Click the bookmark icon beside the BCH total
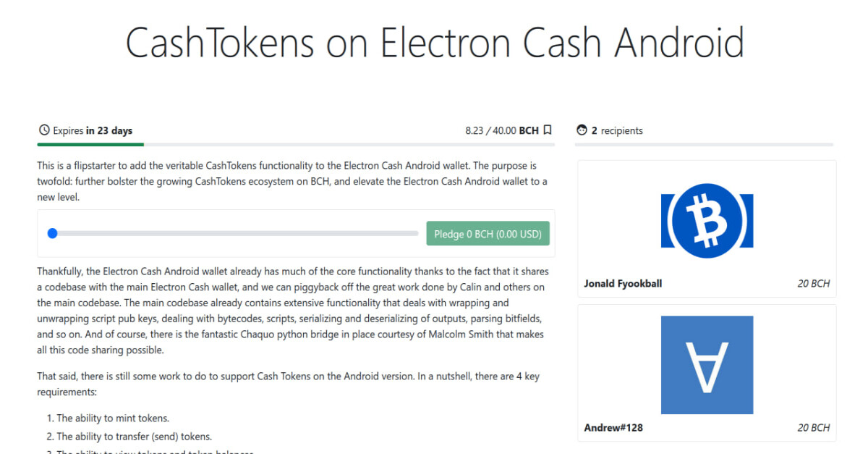Image resolution: width=868 pixels, height=454 pixels. 548,130
